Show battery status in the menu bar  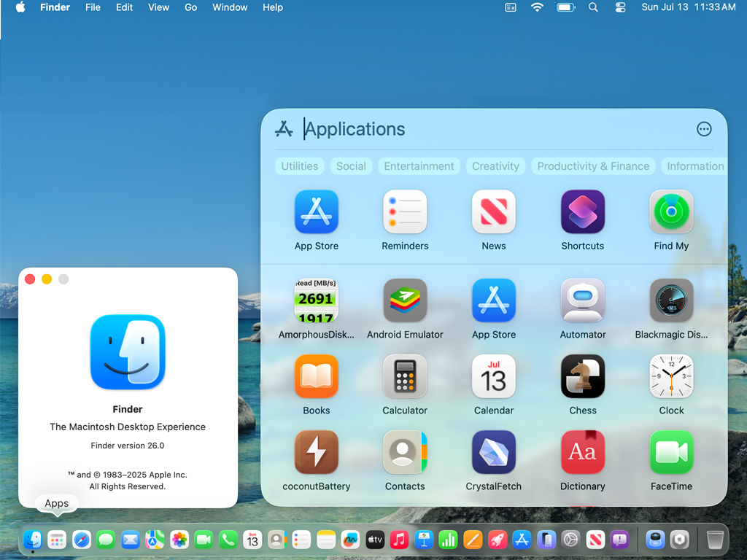[x=566, y=7]
